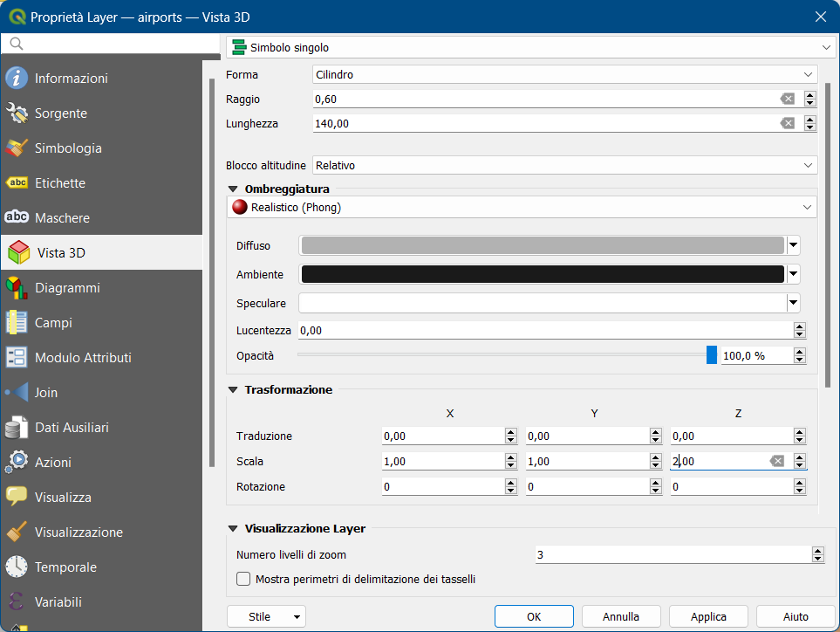Screen dimensions: 840x632
Task: Open the Realistico (Phong) shading dropdown
Action: tap(522, 207)
